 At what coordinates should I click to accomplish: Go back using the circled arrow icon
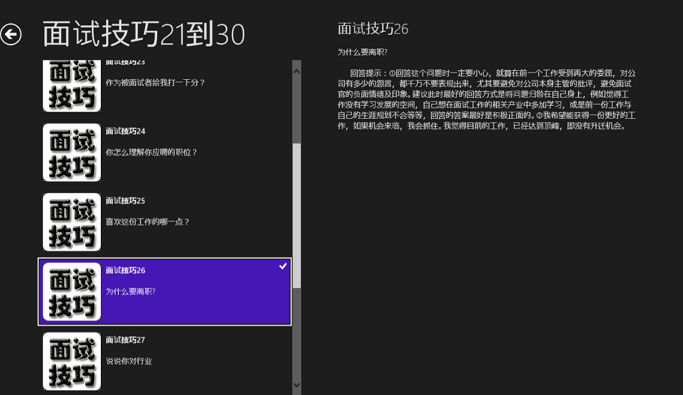click(x=11, y=34)
